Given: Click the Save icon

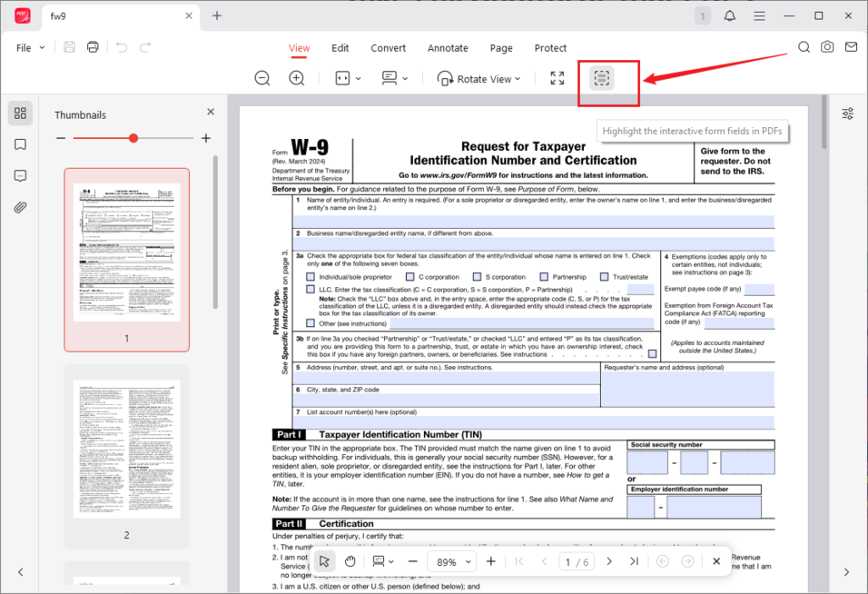Looking at the screenshot, I should click(70, 47).
